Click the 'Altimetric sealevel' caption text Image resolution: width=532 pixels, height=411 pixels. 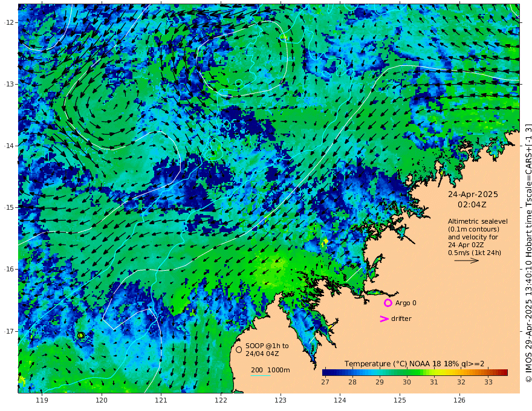[x=478, y=221]
